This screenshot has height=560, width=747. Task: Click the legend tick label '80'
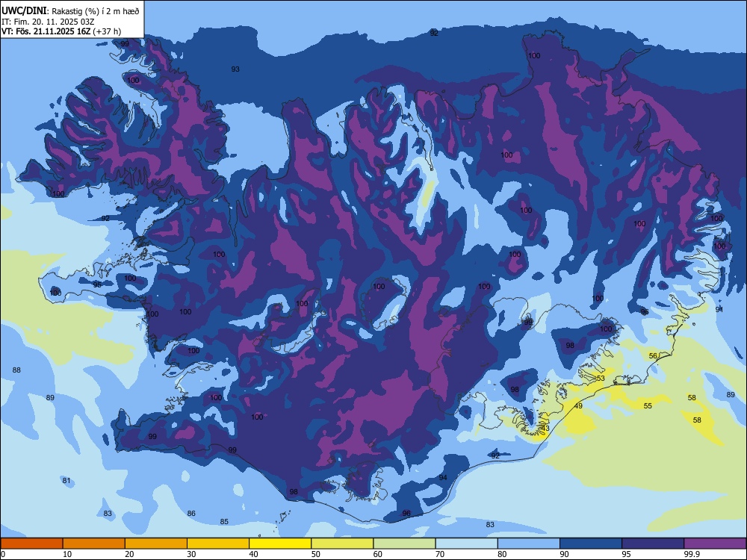[x=502, y=554]
